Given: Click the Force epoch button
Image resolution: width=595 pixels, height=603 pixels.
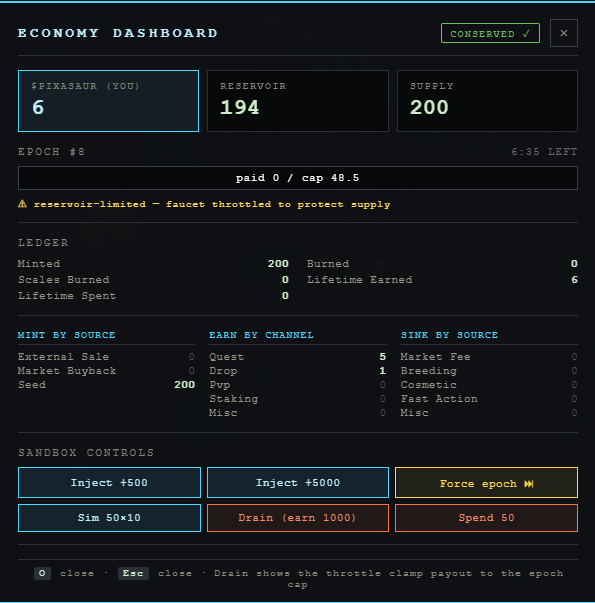Looking at the screenshot, I should coord(486,483).
